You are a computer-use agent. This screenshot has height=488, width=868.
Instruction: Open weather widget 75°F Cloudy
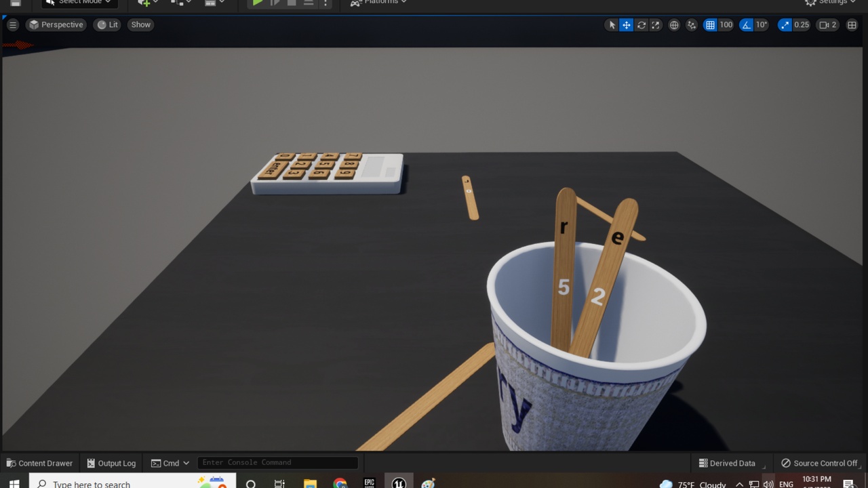tap(692, 484)
